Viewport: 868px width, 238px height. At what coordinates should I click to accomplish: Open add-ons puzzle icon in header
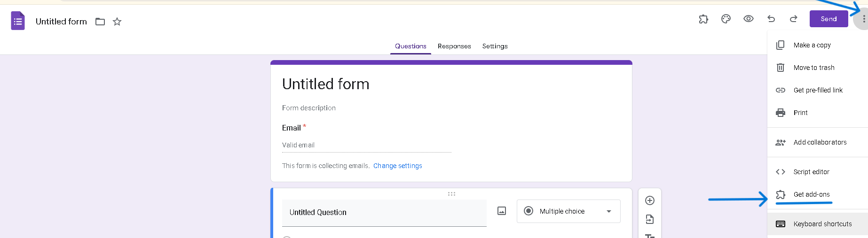[703, 19]
